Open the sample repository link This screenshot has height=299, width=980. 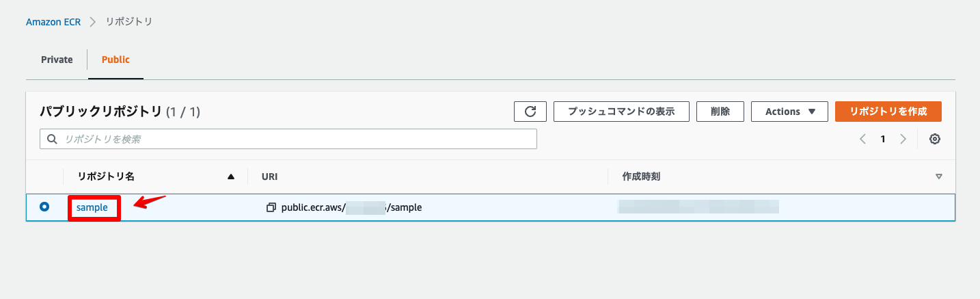click(x=92, y=207)
